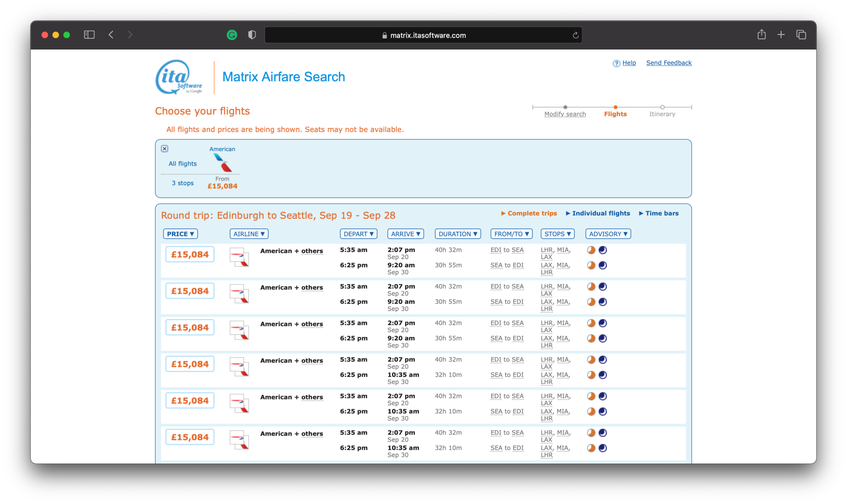Switch to Individual flights view
The height and width of the screenshot is (504, 847).
[x=598, y=213]
